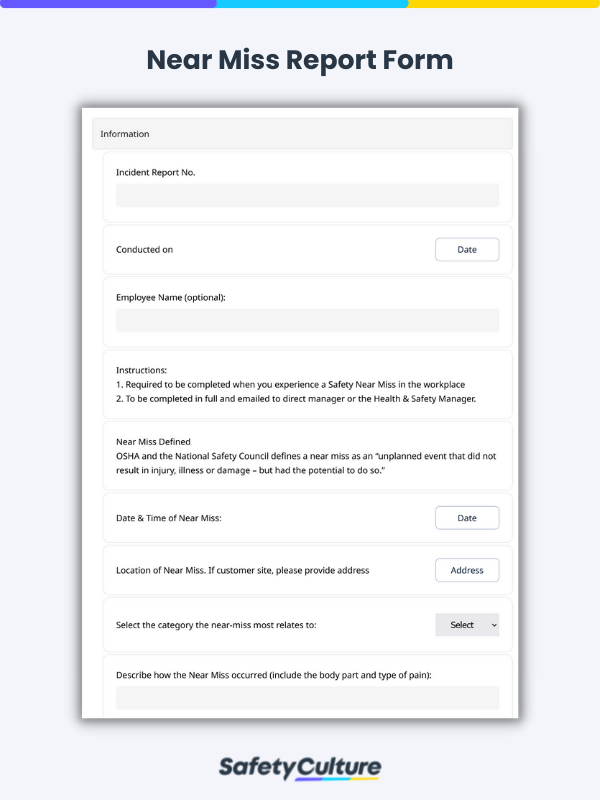Set the Date & Time of Near Miss
Screen dimensions: 600x800
[467, 518]
